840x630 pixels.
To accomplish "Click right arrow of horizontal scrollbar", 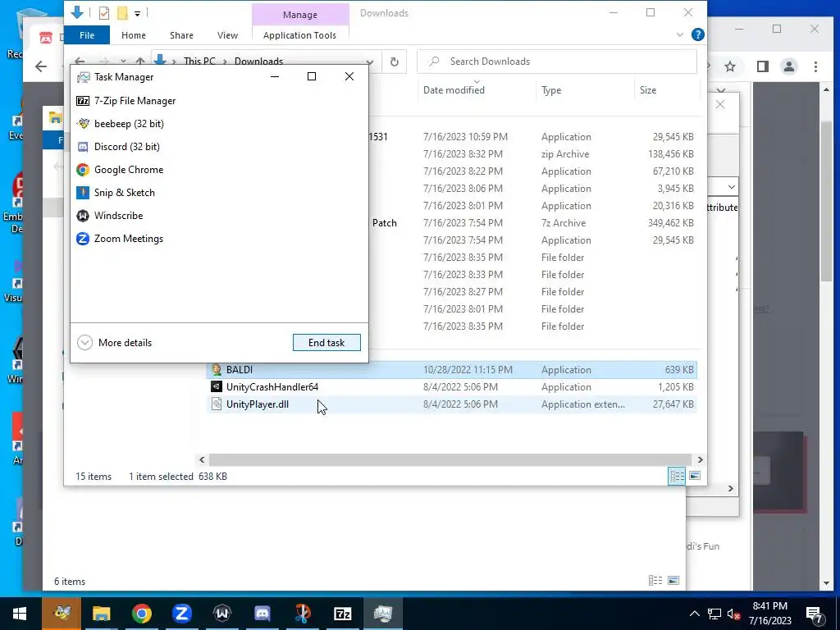I will click(x=700, y=459).
